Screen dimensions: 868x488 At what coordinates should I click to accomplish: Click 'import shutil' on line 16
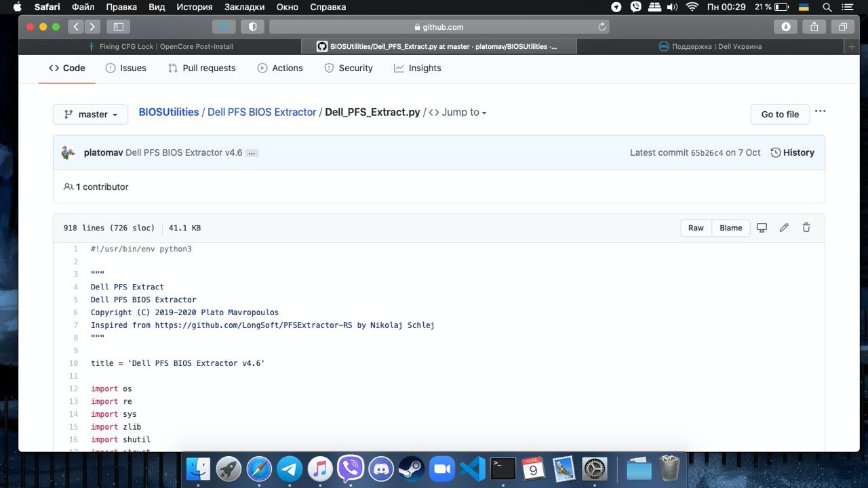coord(121,439)
